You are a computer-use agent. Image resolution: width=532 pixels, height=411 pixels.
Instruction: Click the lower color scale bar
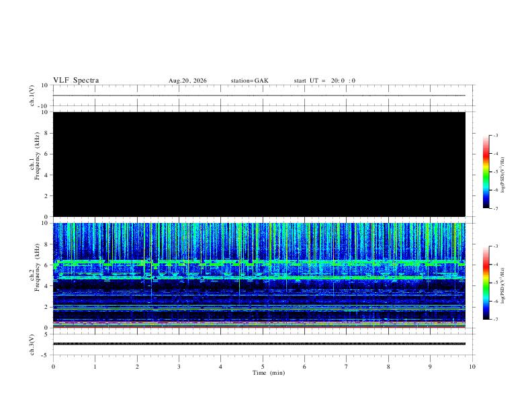coord(486,283)
